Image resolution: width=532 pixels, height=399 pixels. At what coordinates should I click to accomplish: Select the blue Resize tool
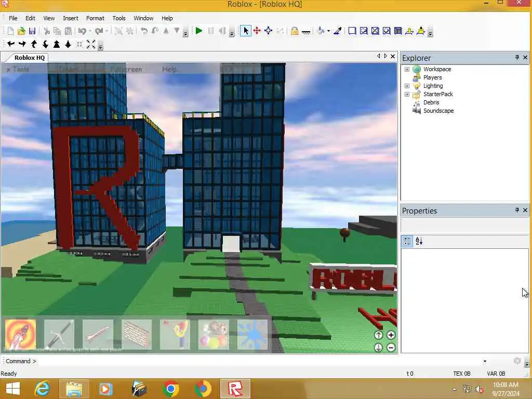pyautogui.click(x=269, y=31)
